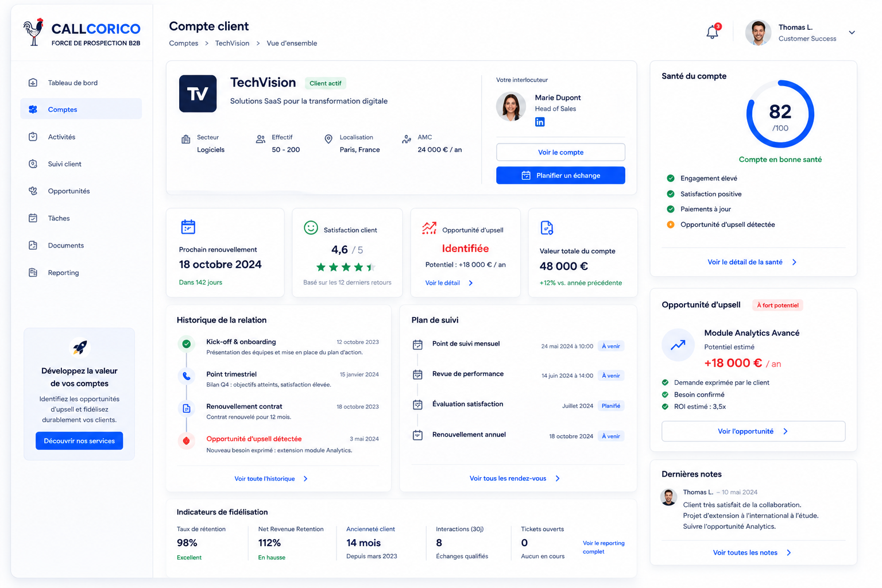The height and width of the screenshot is (588, 882).
Task: Click Planifier un échange button
Action: pos(560,175)
